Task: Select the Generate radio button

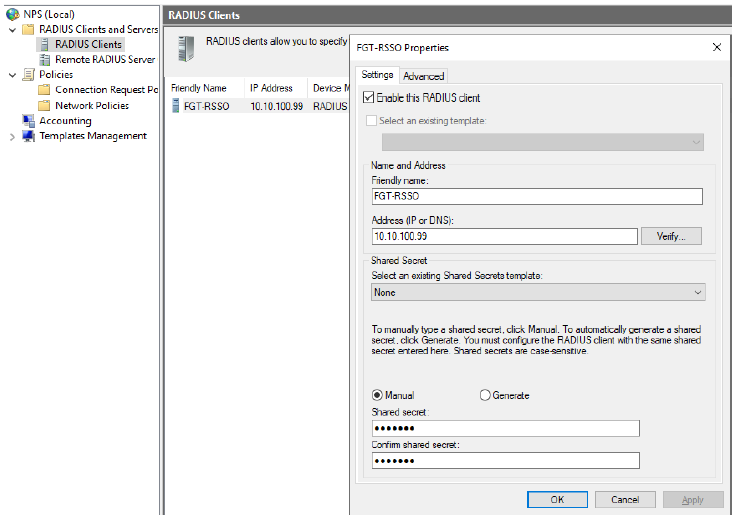Action: click(x=485, y=395)
